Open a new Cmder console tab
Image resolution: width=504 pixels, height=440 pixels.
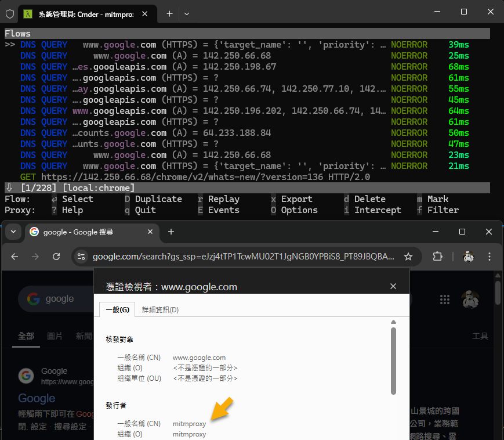[x=169, y=13]
